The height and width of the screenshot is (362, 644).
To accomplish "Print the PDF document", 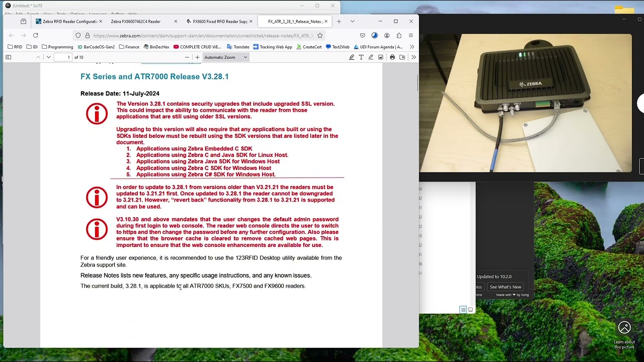I will coord(392,57).
